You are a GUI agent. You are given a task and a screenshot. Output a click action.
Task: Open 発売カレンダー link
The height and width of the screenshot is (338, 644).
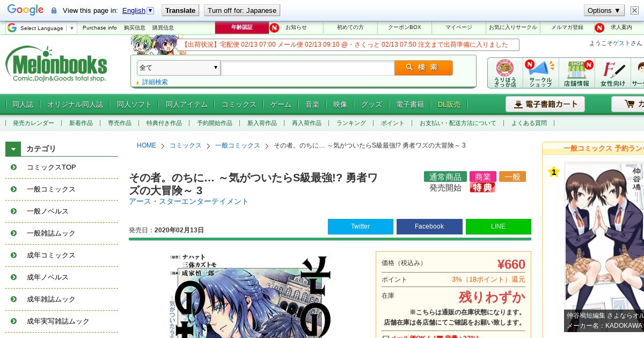(x=34, y=123)
